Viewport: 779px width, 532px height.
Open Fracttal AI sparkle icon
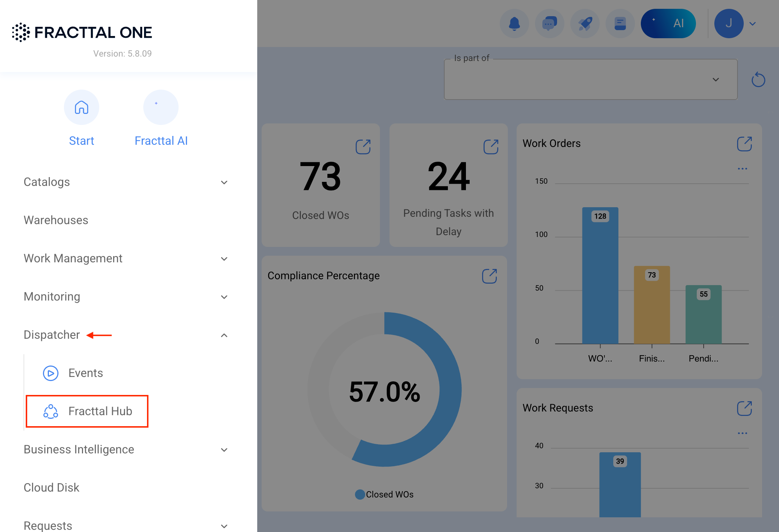161,107
